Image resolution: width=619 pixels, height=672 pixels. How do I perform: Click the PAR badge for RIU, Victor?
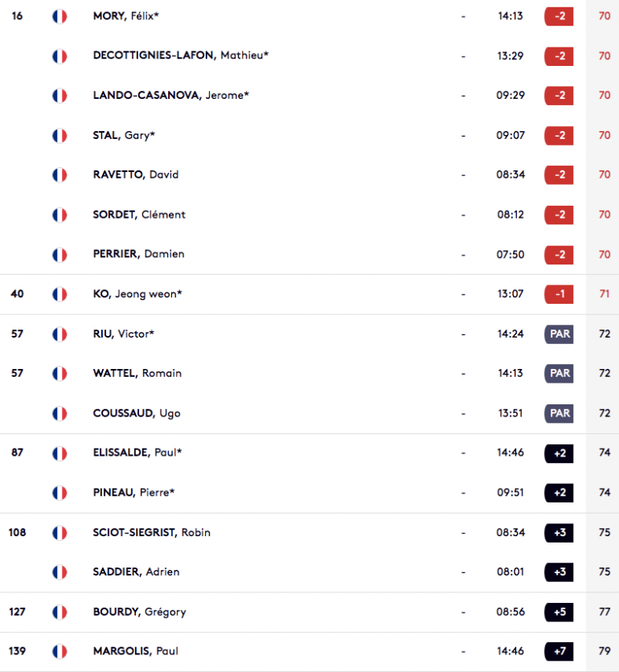coord(559,334)
